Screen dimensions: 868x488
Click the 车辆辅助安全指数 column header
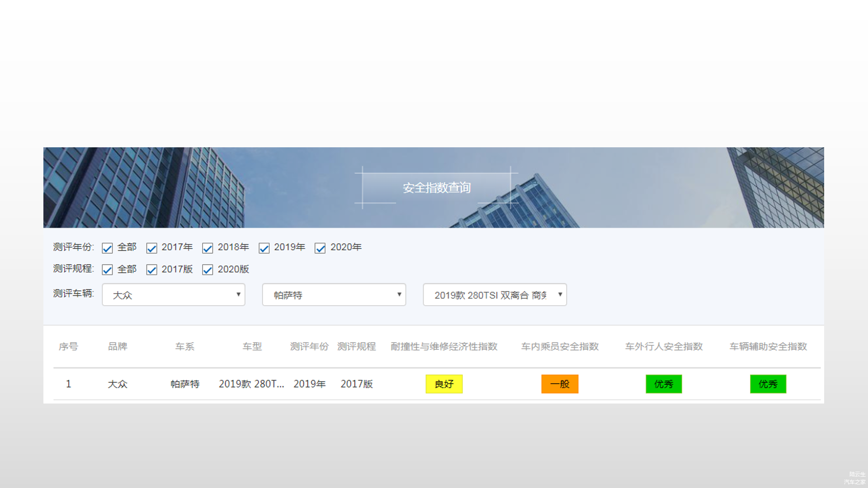click(x=768, y=347)
